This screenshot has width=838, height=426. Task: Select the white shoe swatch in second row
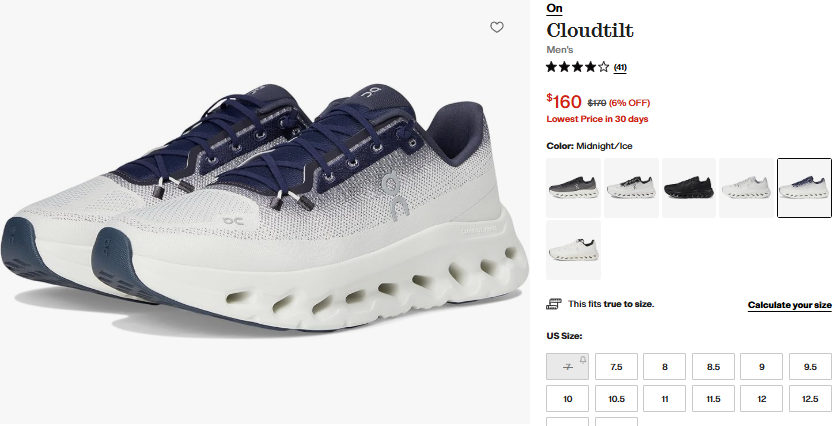[573, 250]
